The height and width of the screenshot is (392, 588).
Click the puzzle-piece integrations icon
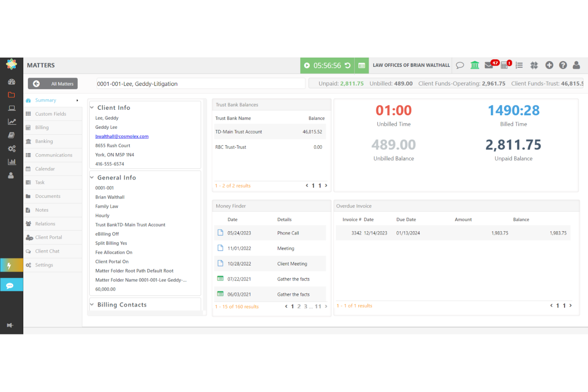point(534,65)
